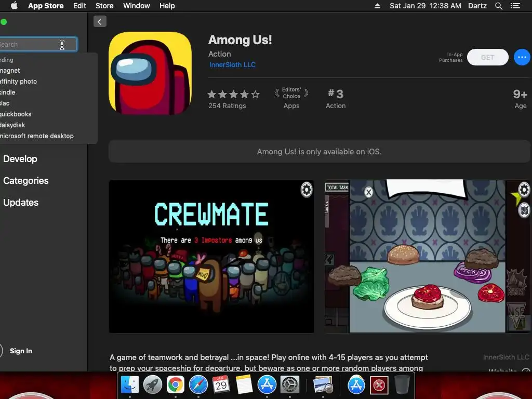Open Notification Center list icon
The width and height of the screenshot is (532, 399).
(515, 6)
